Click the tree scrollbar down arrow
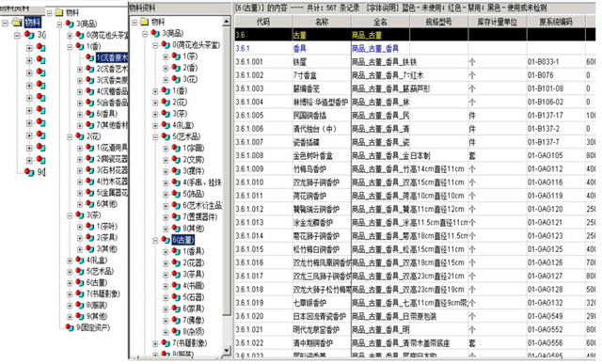This screenshot has height=364, width=602. click(x=227, y=350)
